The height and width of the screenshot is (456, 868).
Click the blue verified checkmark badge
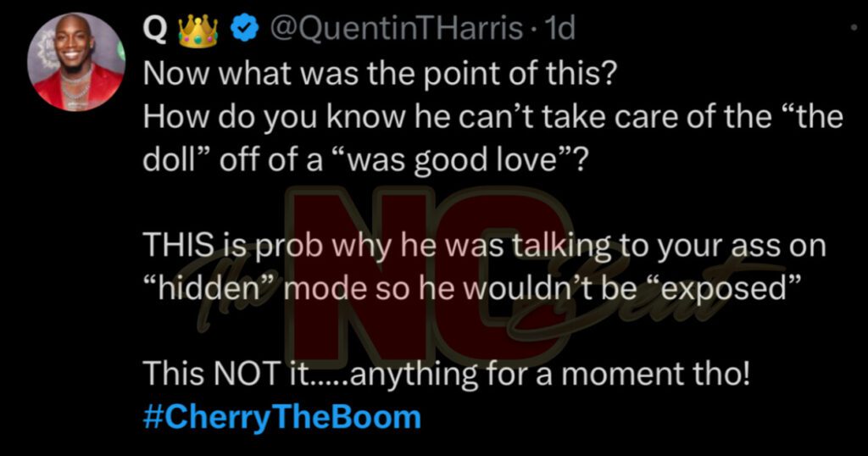246,31
